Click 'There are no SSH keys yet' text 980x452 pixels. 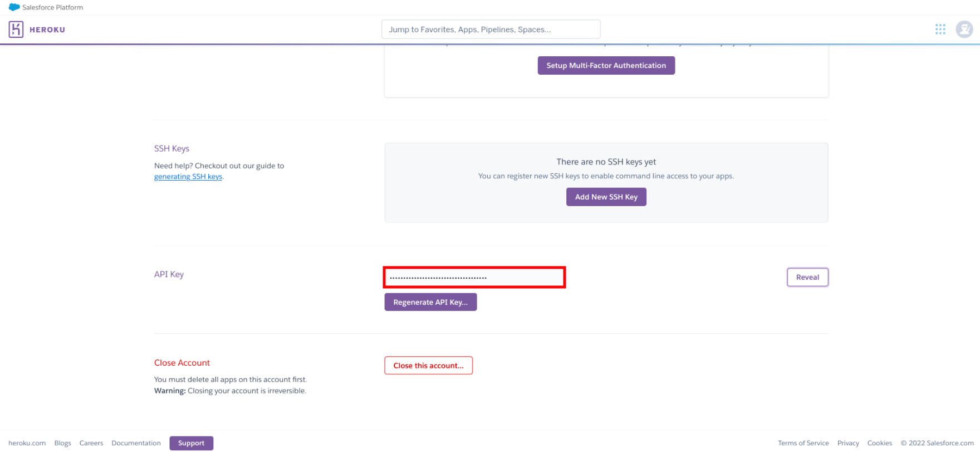606,162
